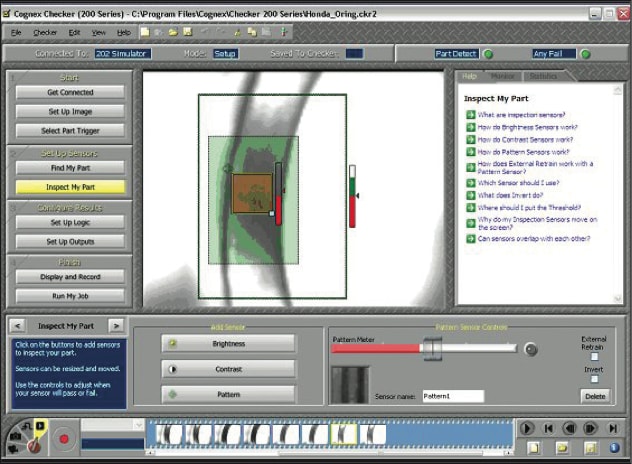
Task: Delete the Pattern1 sensor
Action: [x=595, y=396]
